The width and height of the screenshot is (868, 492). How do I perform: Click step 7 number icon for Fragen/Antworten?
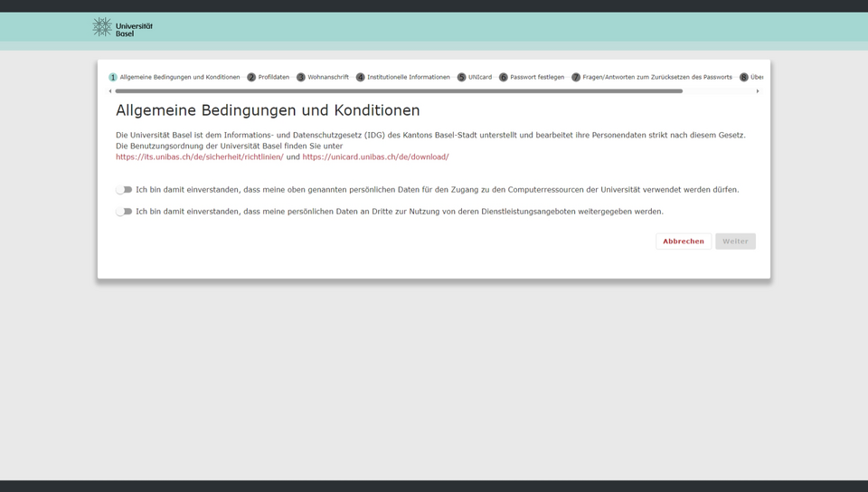point(576,78)
